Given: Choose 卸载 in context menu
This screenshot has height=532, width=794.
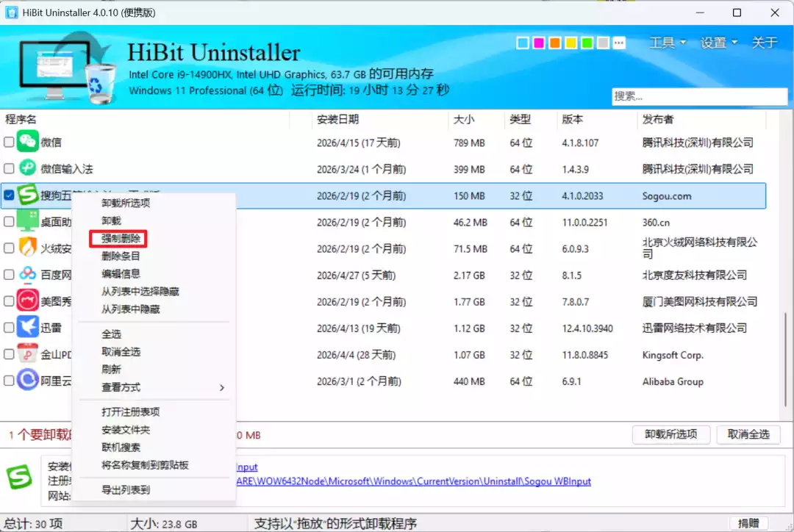Looking at the screenshot, I should (x=111, y=220).
